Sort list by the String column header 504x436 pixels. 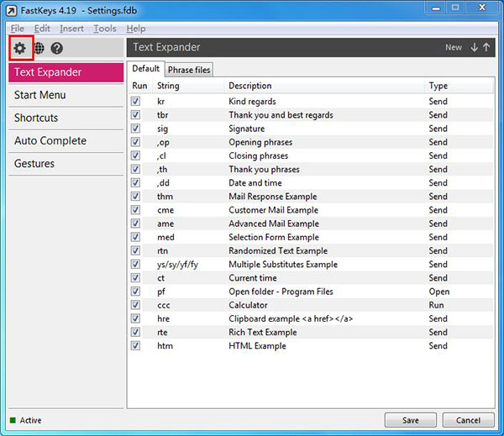click(x=168, y=86)
